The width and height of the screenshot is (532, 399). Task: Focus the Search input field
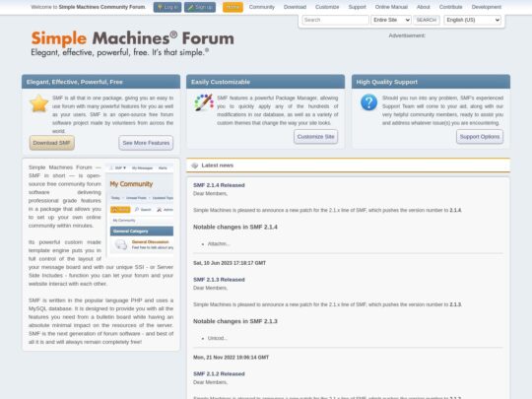335,20
